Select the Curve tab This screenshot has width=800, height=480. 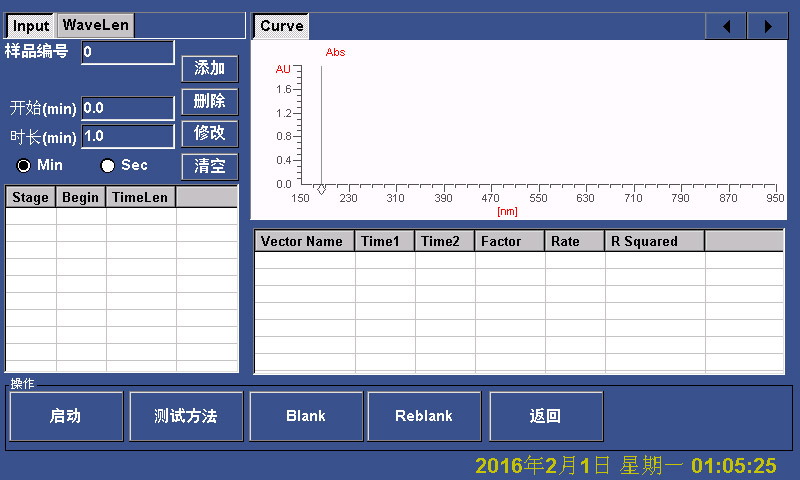point(281,26)
